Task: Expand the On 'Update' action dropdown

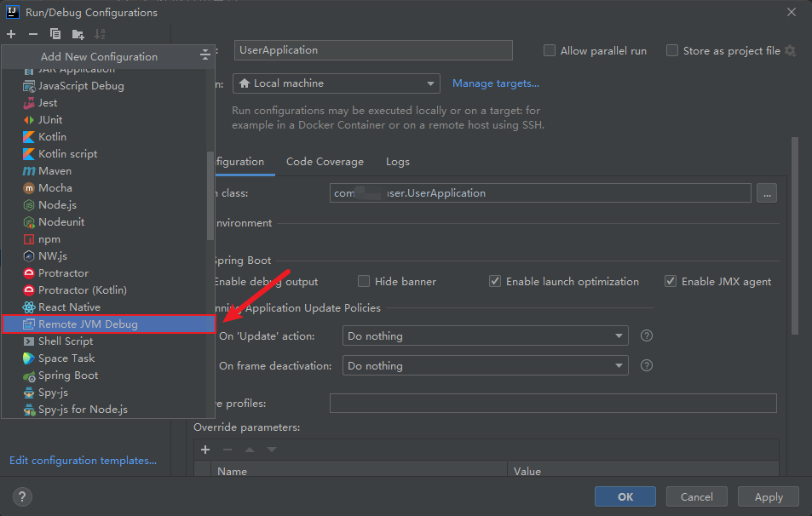Action: tap(485, 336)
